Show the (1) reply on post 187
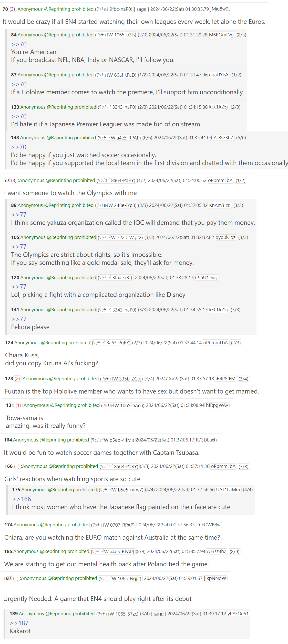Viewport: 288px width, 644px height. pyautogui.click(x=16, y=578)
